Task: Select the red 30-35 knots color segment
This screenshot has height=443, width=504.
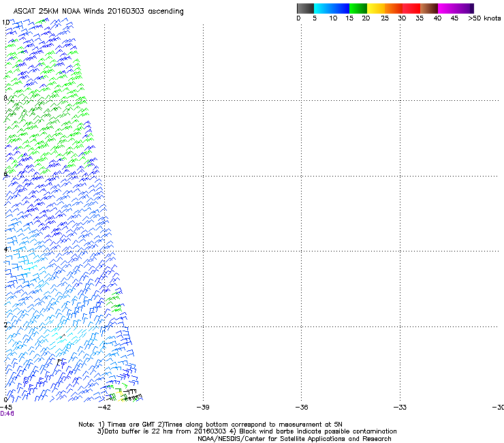Action: point(411,8)
